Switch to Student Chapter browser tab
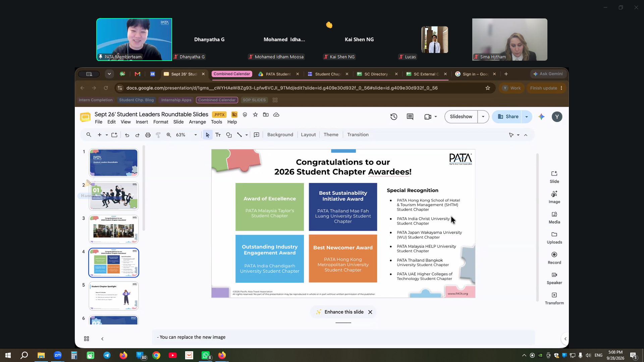This screenshot has height=362, width=644. coord(327,74)
